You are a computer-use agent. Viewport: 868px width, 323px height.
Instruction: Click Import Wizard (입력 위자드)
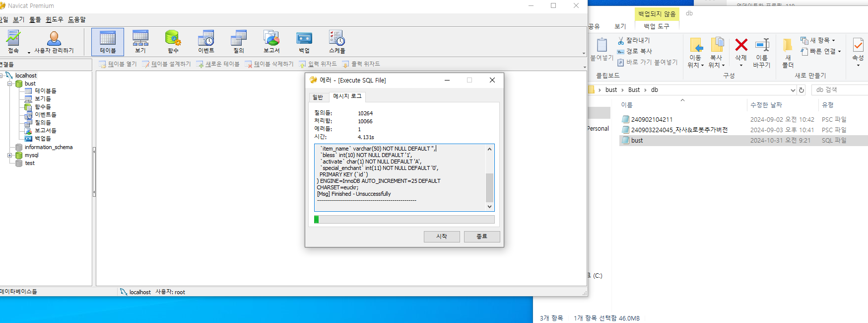pyautogui.click(x=318, y=64)
